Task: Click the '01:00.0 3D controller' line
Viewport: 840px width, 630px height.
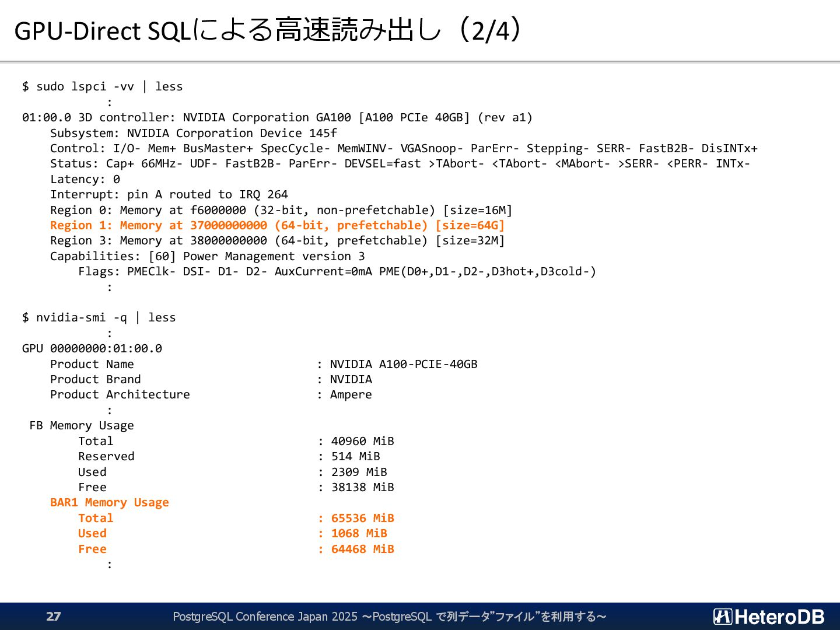Action: click(x=277, y=117)
